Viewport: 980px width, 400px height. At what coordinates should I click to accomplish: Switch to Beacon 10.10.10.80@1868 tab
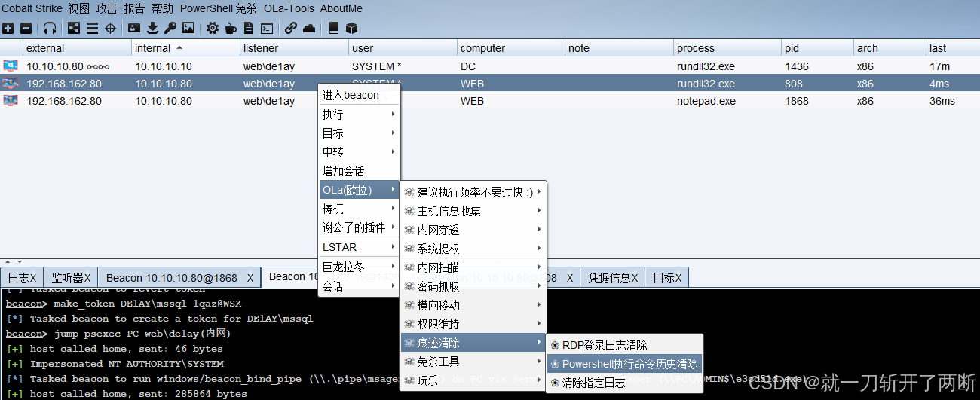(179, 278)
